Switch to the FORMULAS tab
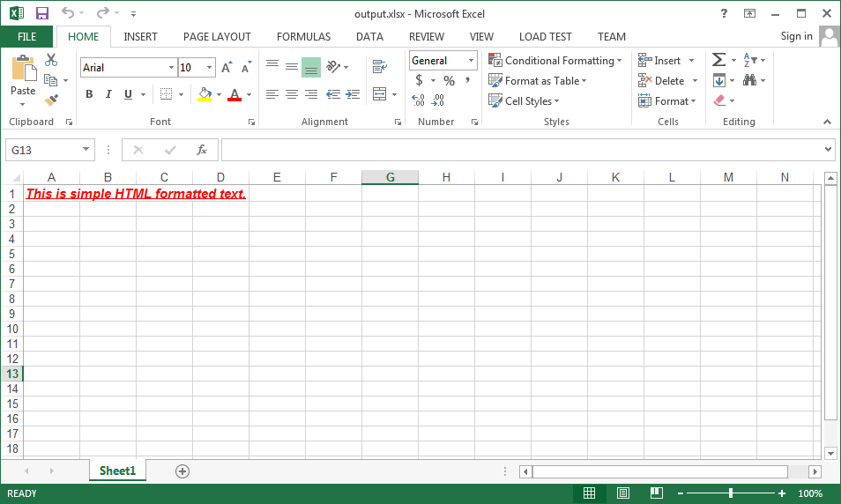 (x=303, y=36)
